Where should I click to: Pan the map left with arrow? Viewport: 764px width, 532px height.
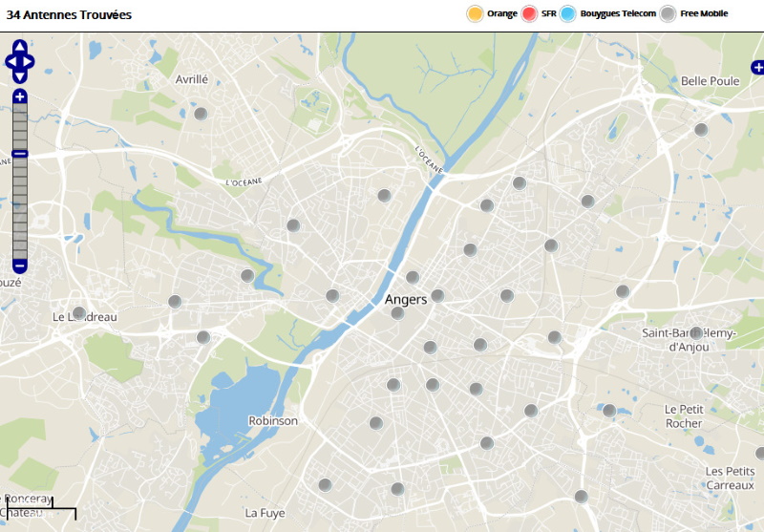pyautogui.click(x=10, y=62)
